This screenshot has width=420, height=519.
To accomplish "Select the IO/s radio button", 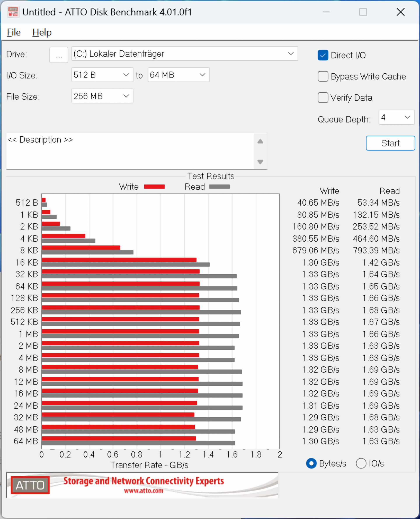I will [361, 463].
